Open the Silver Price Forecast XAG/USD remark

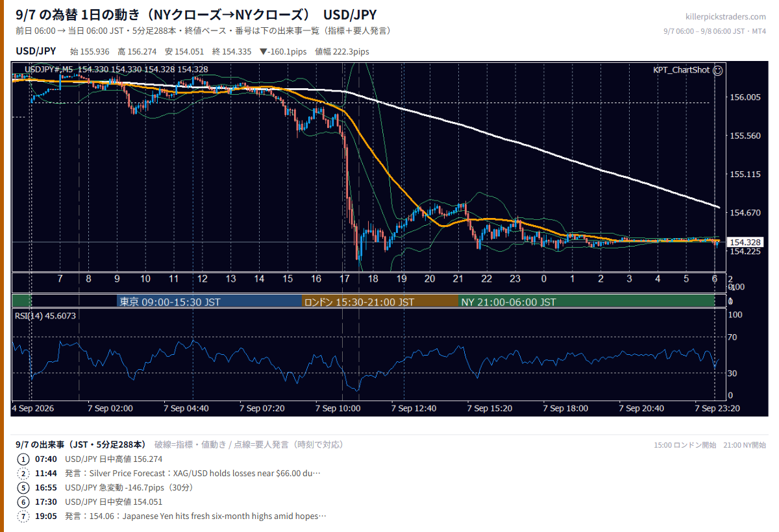193,474
